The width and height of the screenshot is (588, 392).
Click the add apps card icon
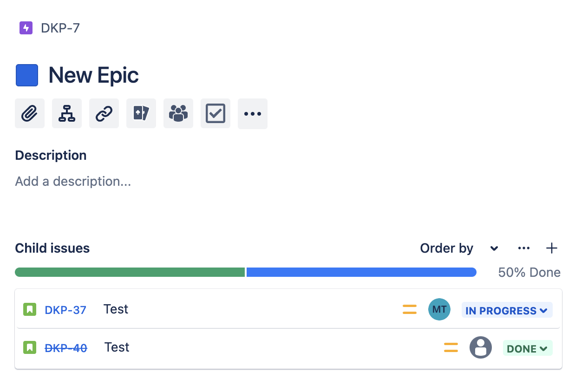point(141,113)
